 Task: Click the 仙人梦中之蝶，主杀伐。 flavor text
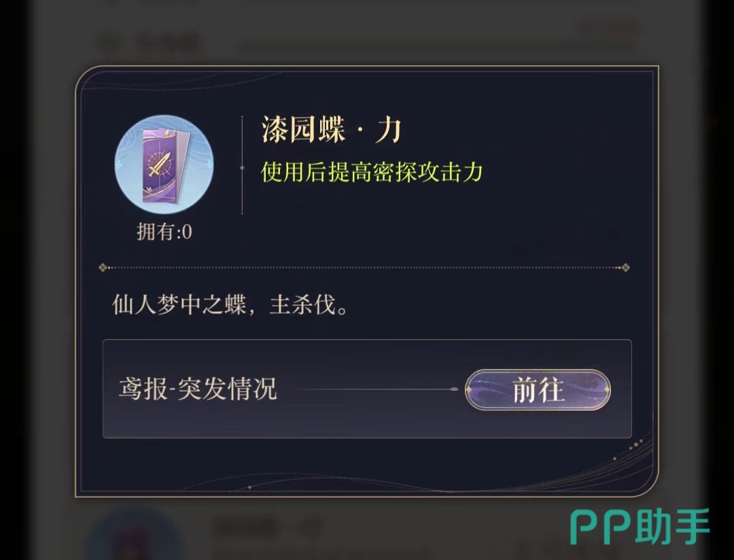click(230, 305)
